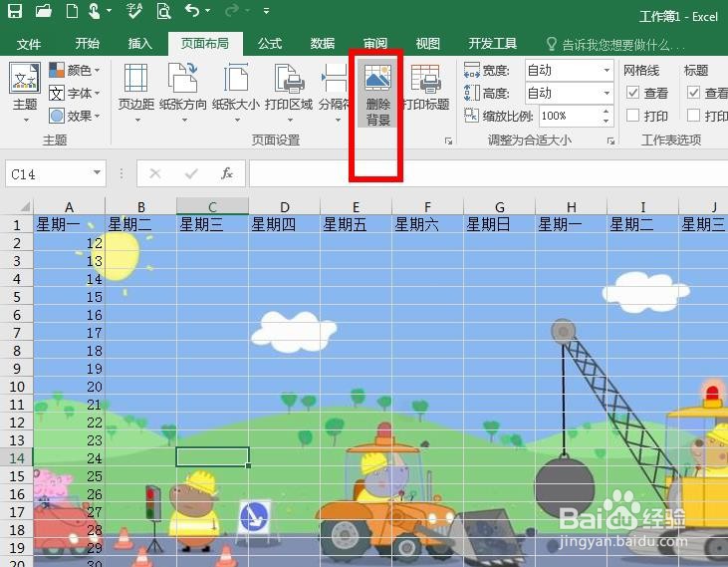Switch to the 开发工具 tab

492,44
